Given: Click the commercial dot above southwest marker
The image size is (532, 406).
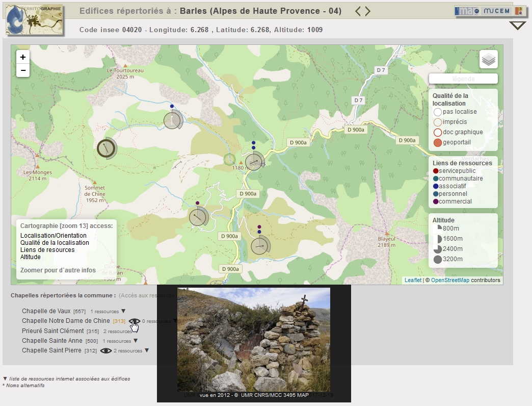Looking at the screenshot, I should click(198, 203).
